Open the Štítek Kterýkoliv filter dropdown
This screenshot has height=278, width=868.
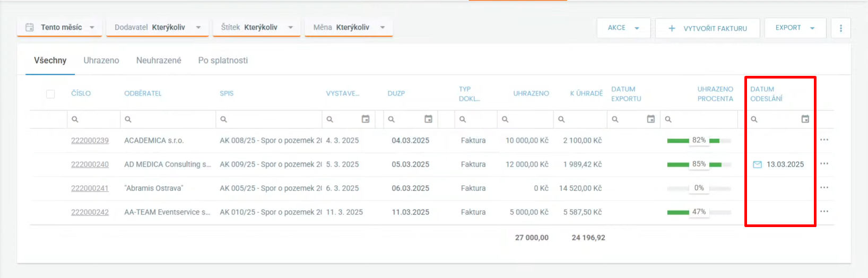257,28
